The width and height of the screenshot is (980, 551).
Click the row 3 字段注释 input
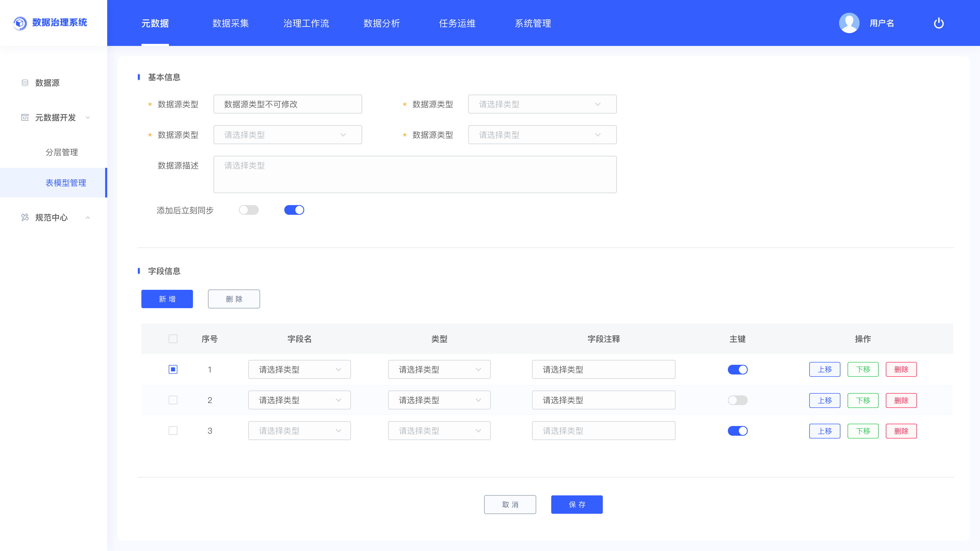pos(603,430)
